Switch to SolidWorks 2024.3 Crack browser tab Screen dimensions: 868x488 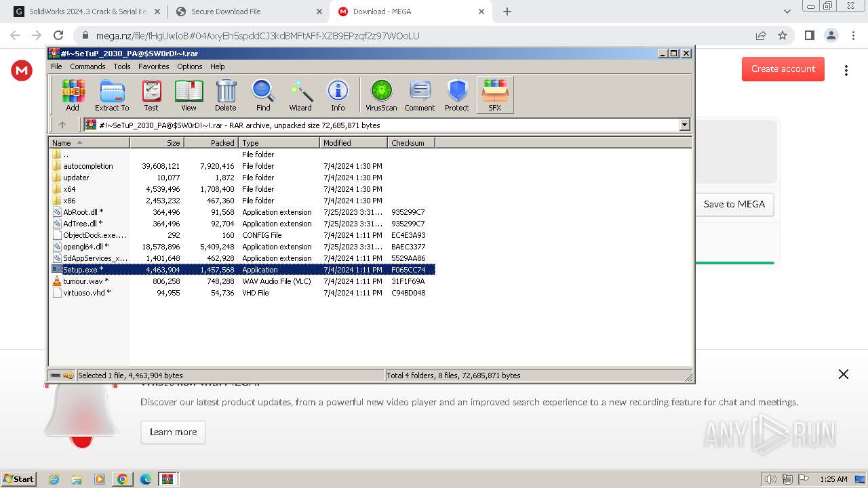coord(88,12)
